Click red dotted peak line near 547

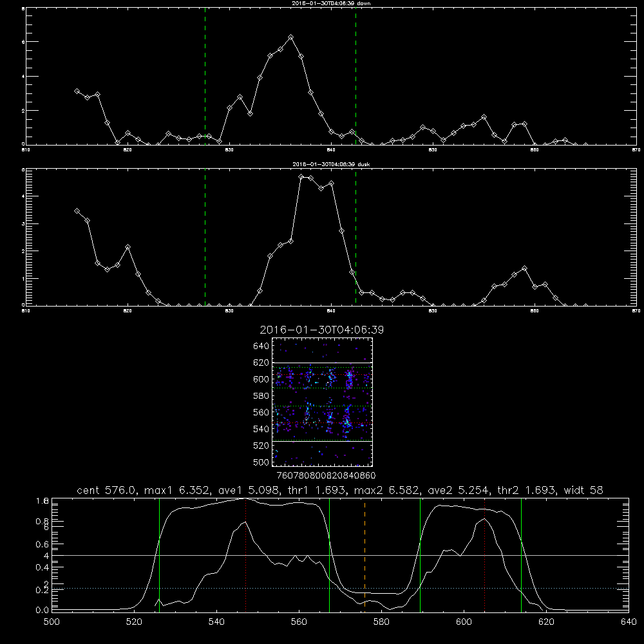click(x=245, y=555)
